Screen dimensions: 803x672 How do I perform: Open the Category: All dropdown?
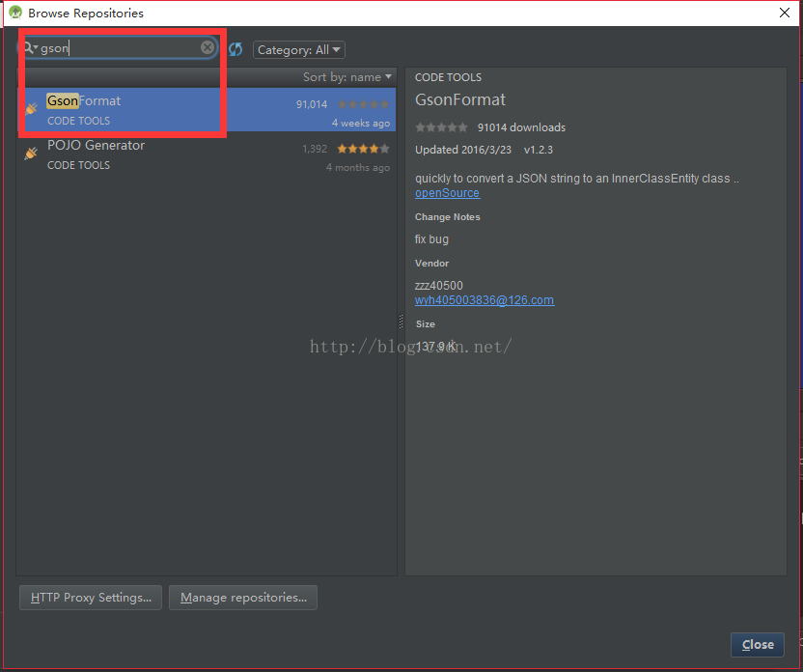[298, 49]
